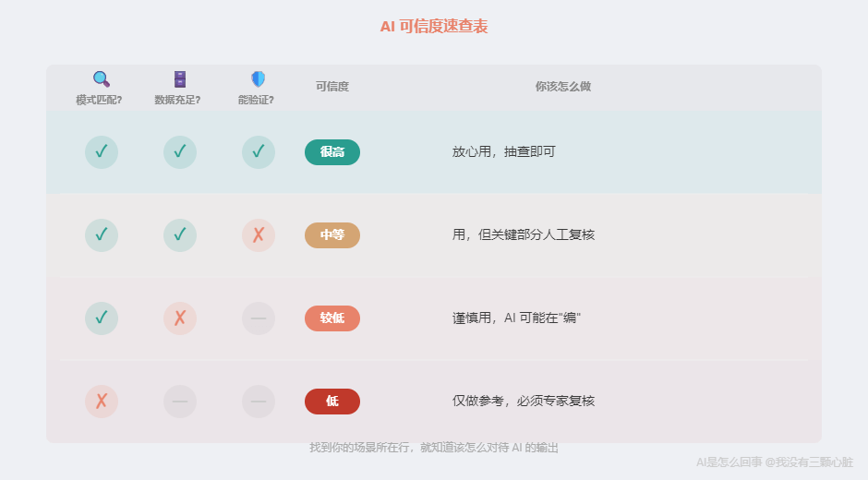Click the @我没有三颗心脏 watermark text
Viewport: 868px width, 480px height.
point(809,462)
